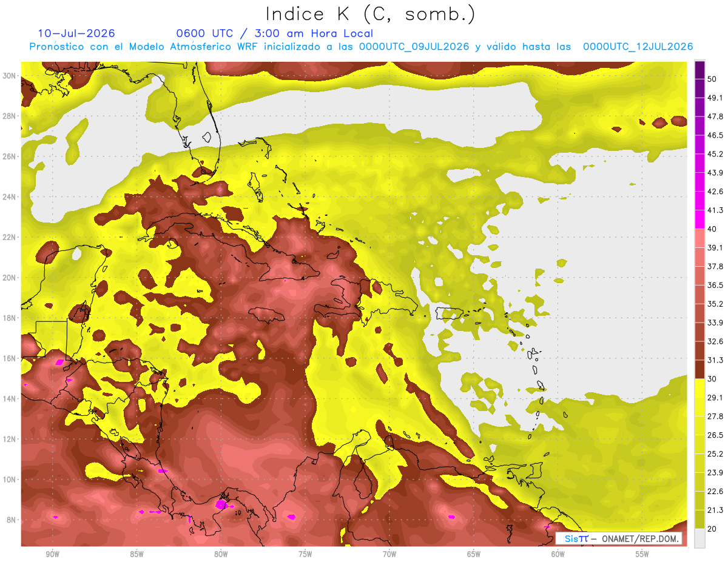Click the '32.6' colorbar value
Image resolution: width=728 pixels, height=562 pixels.
pos(715,341)
